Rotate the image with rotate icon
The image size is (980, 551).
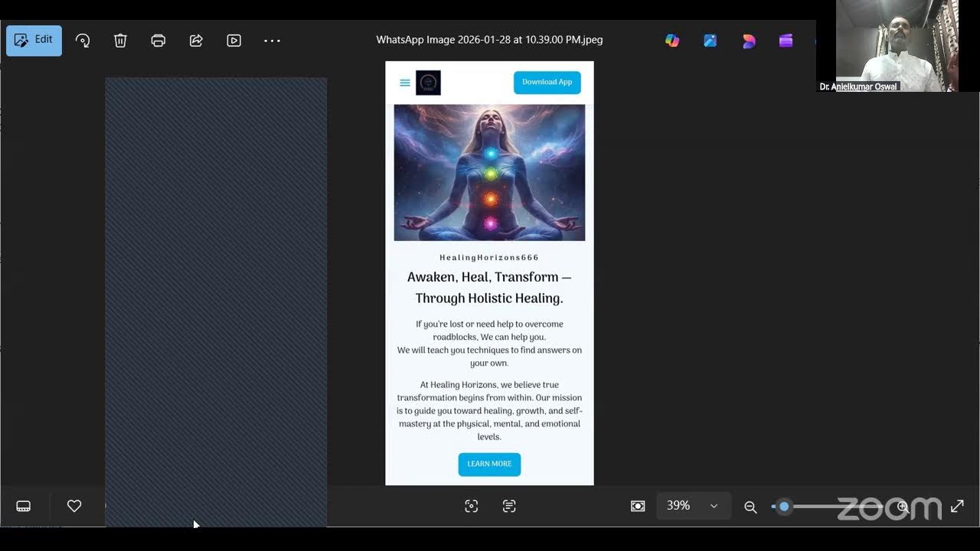(x=83, y=41)
